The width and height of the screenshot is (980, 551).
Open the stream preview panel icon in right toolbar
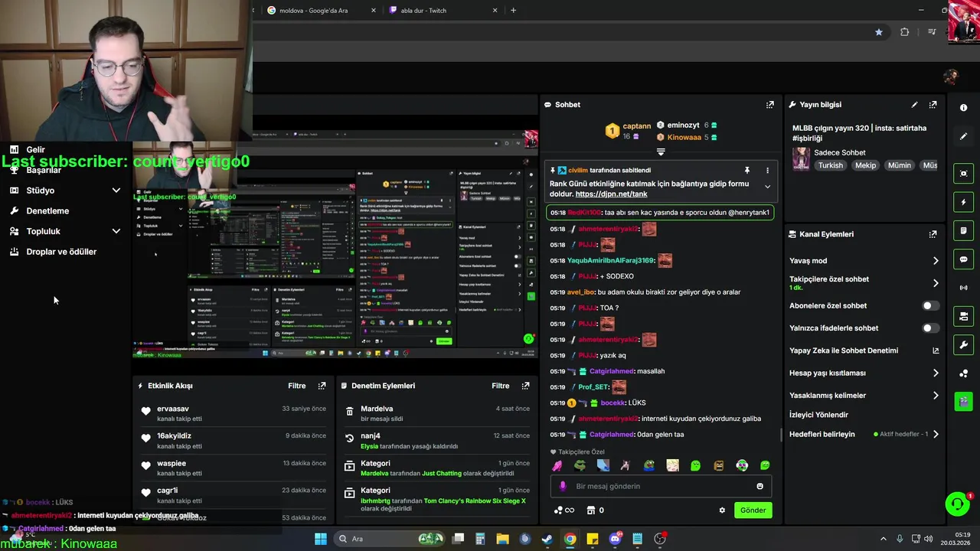(963, 174)
